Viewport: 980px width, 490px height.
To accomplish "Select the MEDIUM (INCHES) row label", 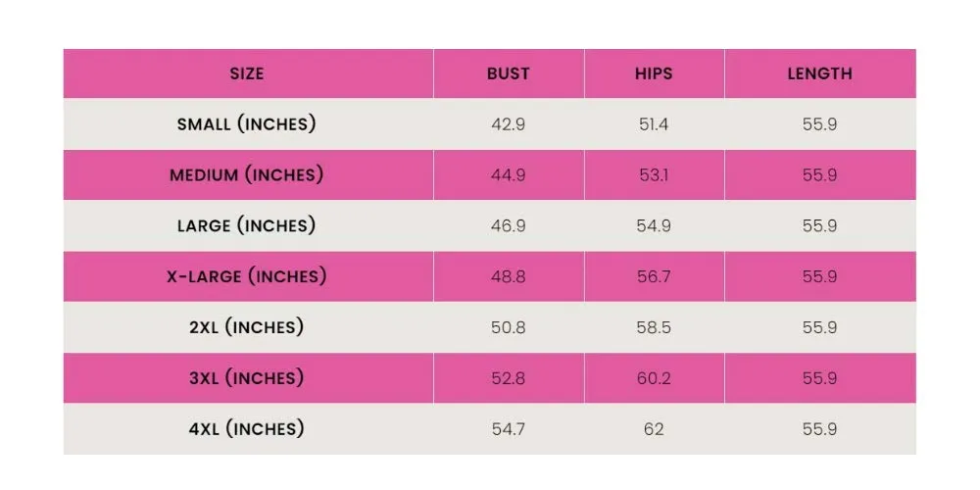I will 247,175.
